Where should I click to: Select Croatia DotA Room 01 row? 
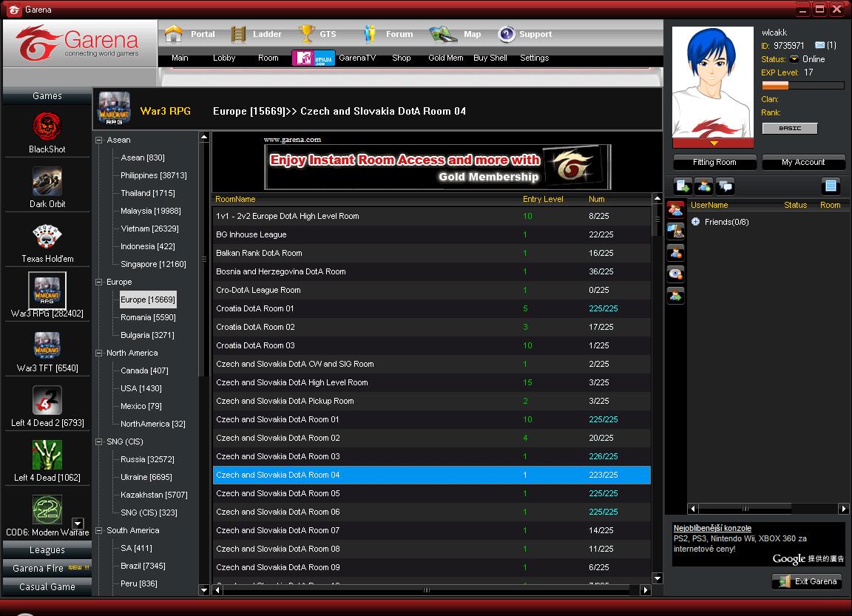point(431,308)
